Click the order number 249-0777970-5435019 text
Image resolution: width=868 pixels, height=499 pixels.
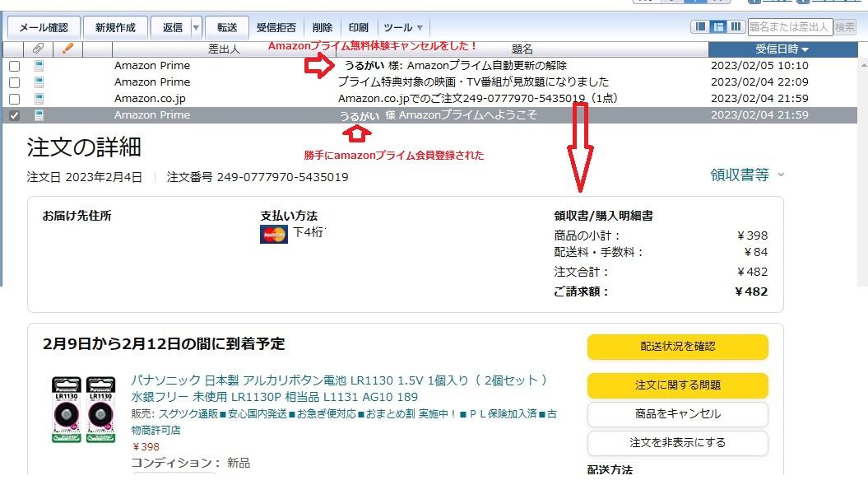pos(282,177)
